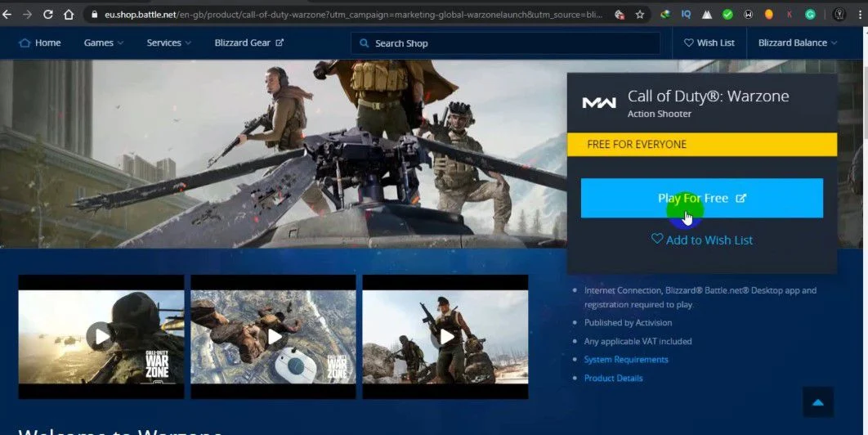Screen dimensions: 868x435
Task: Go back with the browser back arrow
Action: click(7, 15)
